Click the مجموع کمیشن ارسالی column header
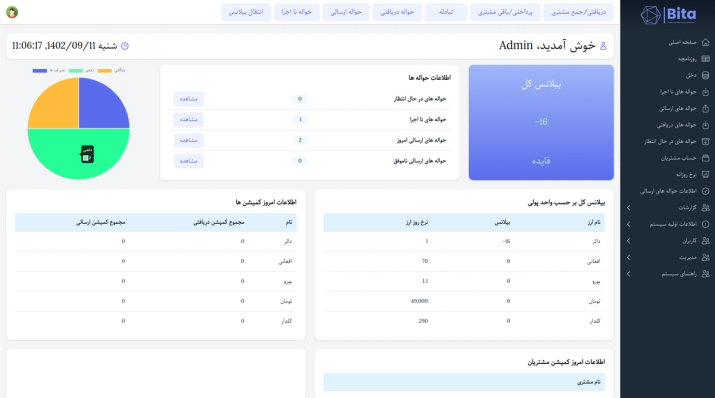Screen dimensions: 715x398 (100, 222)
